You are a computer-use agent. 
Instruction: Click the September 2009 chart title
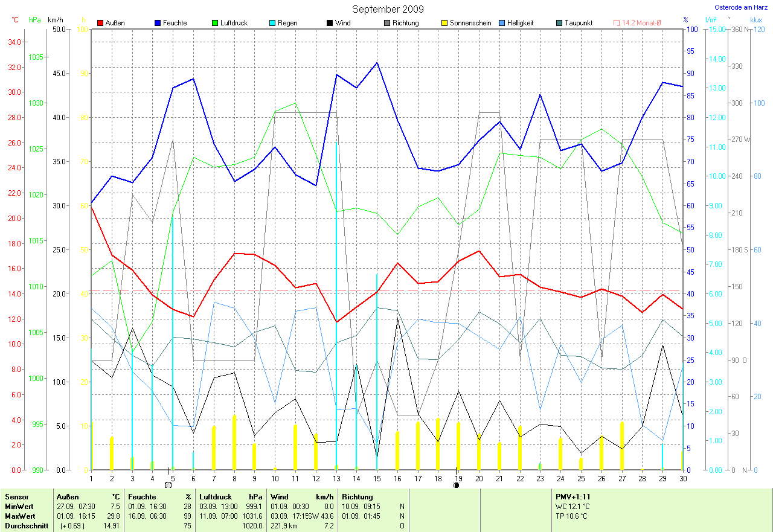[x=388, y=9]
